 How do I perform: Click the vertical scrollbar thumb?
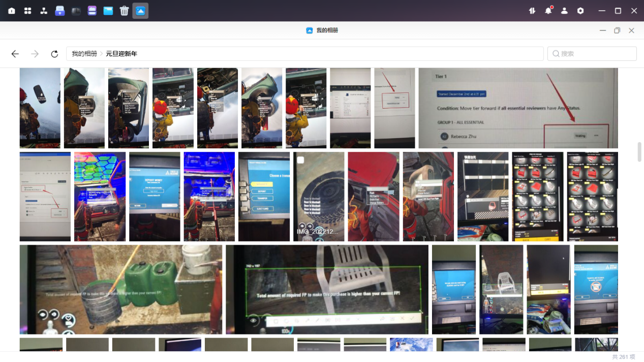click(x=639, y=152)
